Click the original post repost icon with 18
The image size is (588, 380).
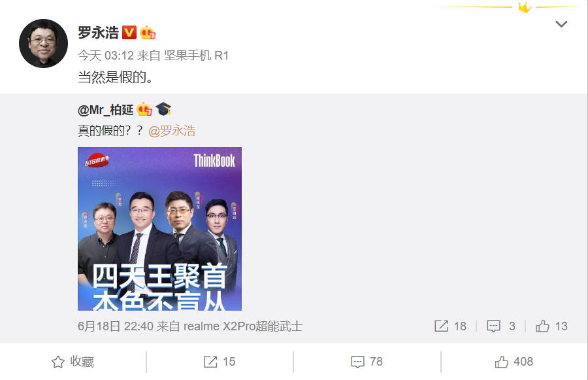click(x=450, y=326)
